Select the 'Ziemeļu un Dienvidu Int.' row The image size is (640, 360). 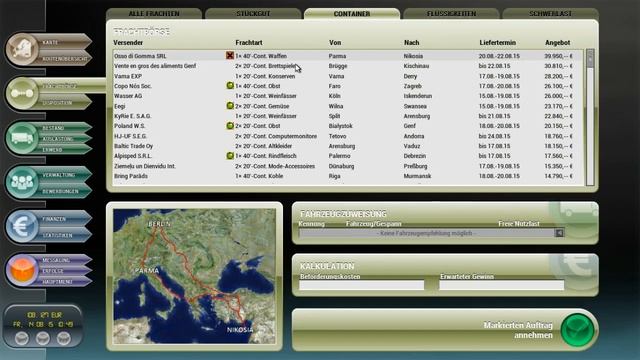(x=349, y=166)
